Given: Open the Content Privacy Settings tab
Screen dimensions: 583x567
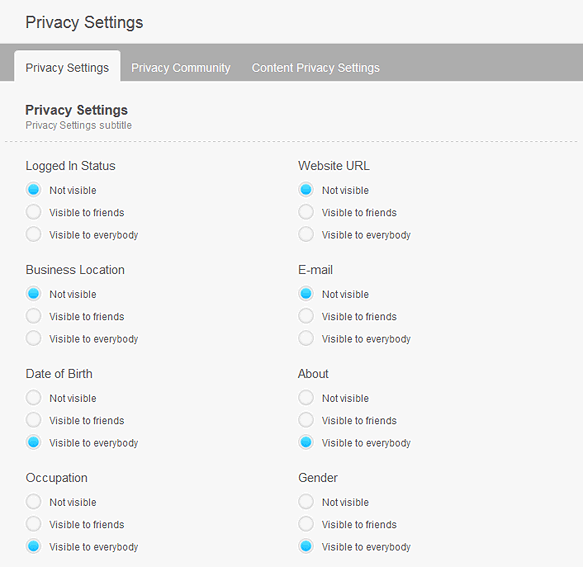Looking at the screenshot, I should click(x=316, y=68).
